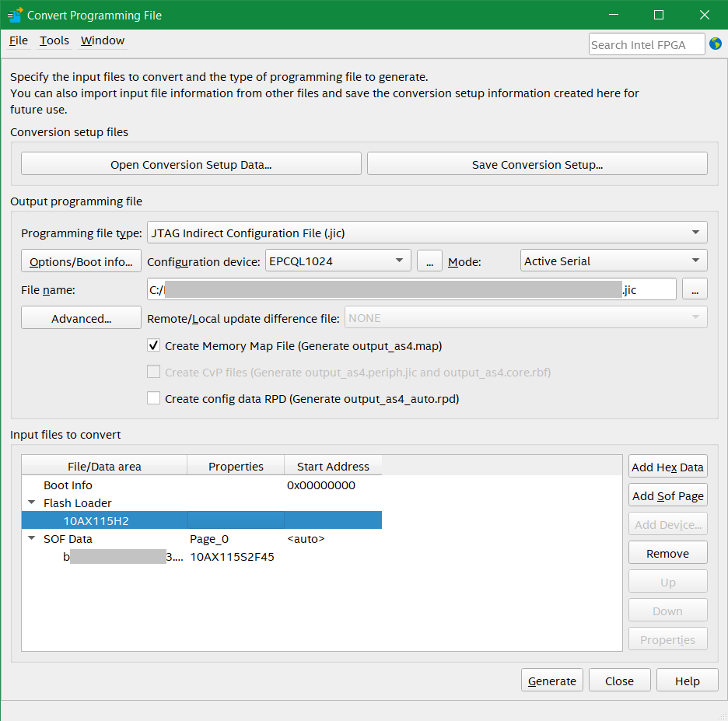Click in the Search Intel FPGA field
The width and height of the screenshot is (728, 721).
pos(646,44)
